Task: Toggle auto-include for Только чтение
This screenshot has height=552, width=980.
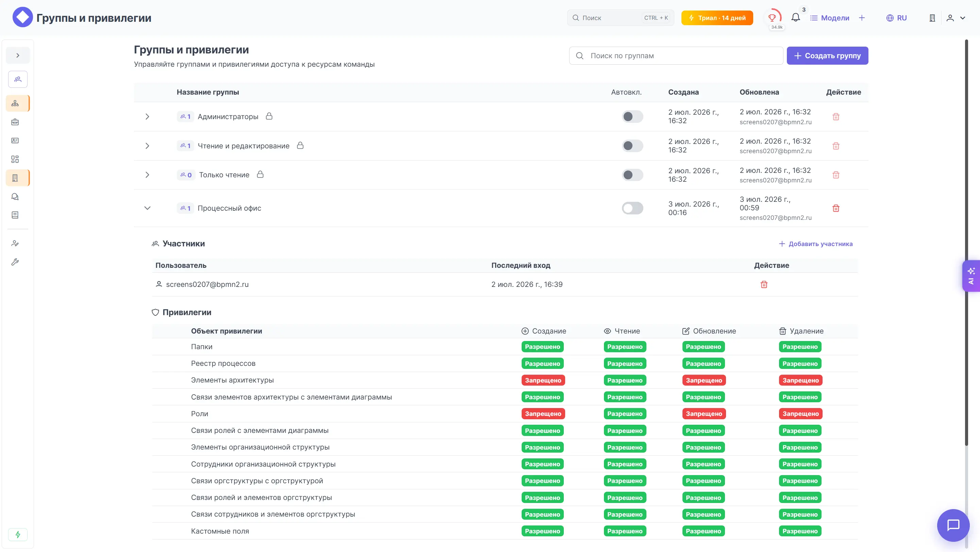Action: [x=632, y=175]
